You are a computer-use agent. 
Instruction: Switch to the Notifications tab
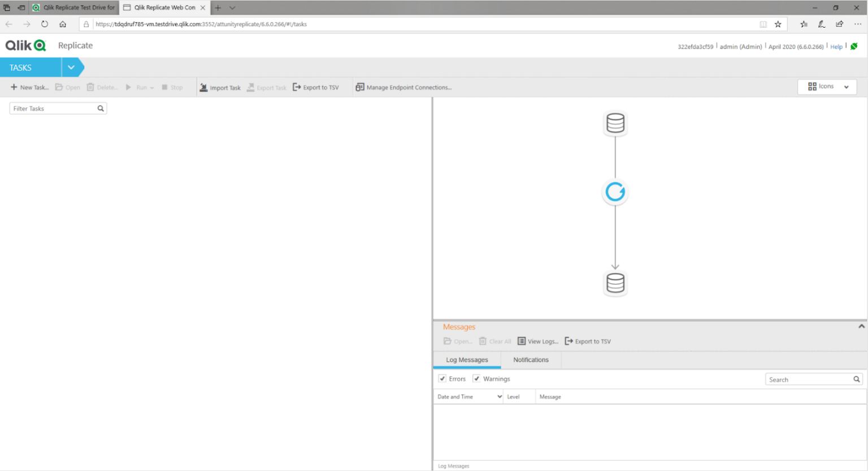[531, 360]
